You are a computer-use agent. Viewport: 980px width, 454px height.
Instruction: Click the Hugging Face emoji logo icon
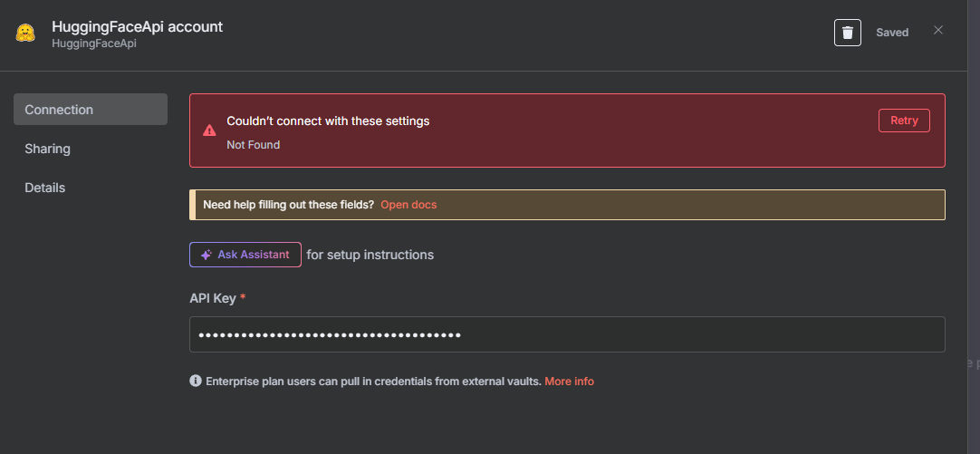[25, 34]
